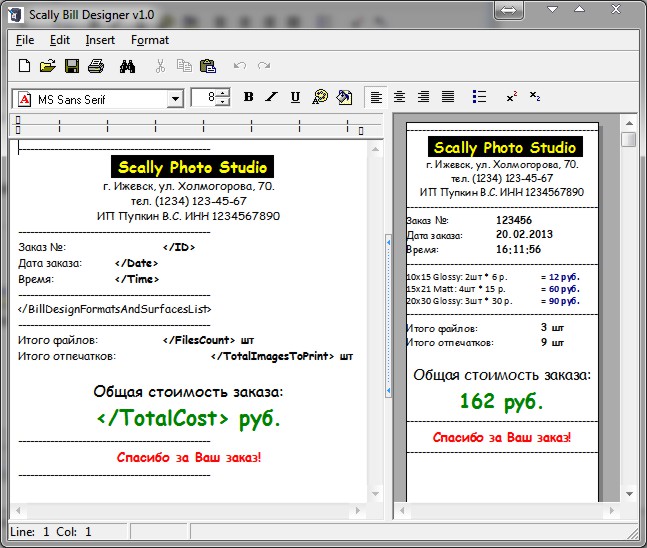Toggle underline formatting
647x548 pixels.
click(295, 97)
